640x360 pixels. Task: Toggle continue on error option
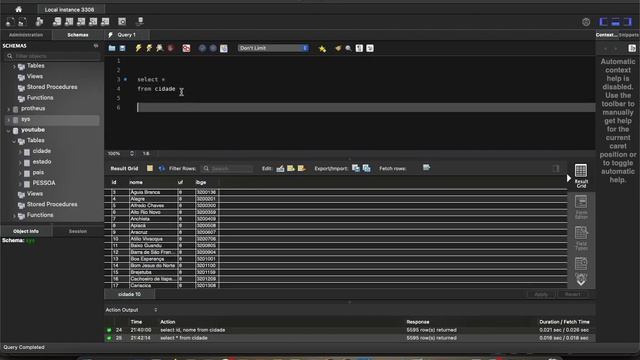coord(186,48)
